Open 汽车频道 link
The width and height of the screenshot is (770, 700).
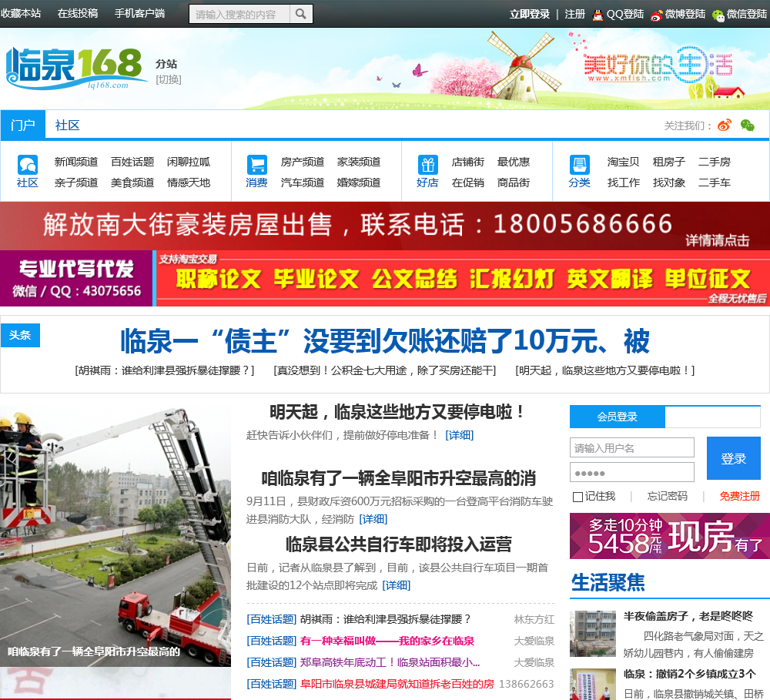point(303,183)
